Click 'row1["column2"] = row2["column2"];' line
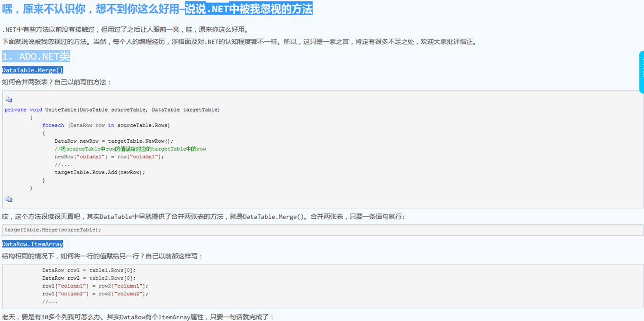This screenshot has height=321, width=644. (x=95, y=294)
